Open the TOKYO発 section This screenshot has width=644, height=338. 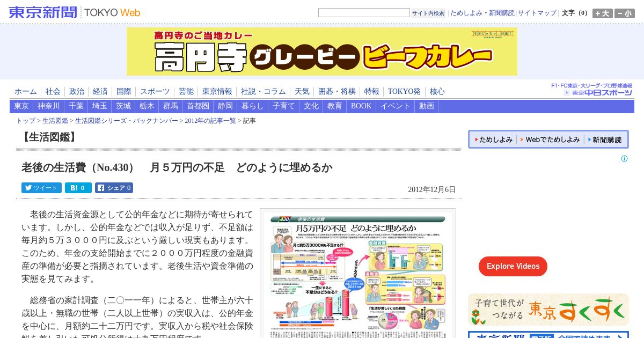click(x=404, y=92)
